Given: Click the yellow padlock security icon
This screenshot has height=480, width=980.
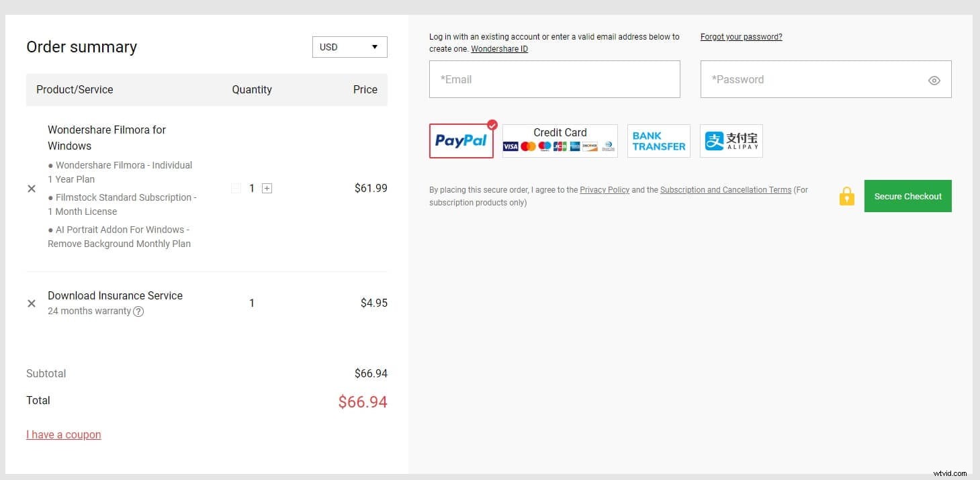Looking at the screenshot, I should click(x=846, y=196).
